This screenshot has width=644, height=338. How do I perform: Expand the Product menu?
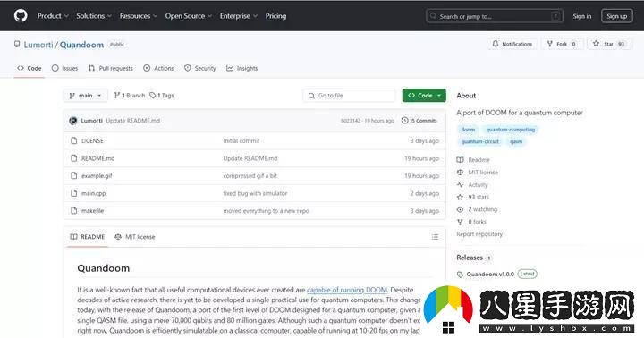pos(53,16)
